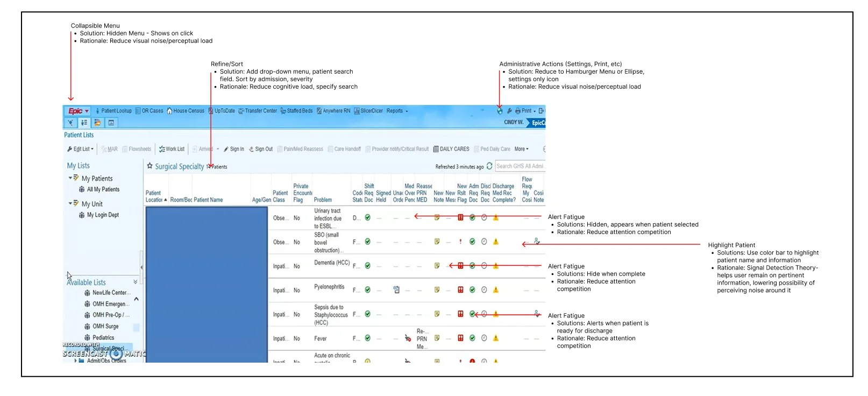
Task: Select My Login Dept list
Action: click(x=99, y=215)
